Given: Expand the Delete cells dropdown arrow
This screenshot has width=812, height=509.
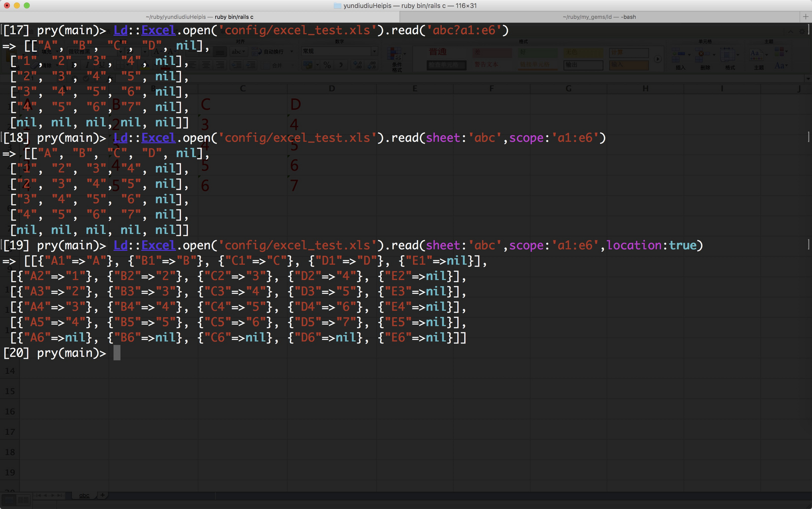Looking at the screenshot, I should 714,55.
